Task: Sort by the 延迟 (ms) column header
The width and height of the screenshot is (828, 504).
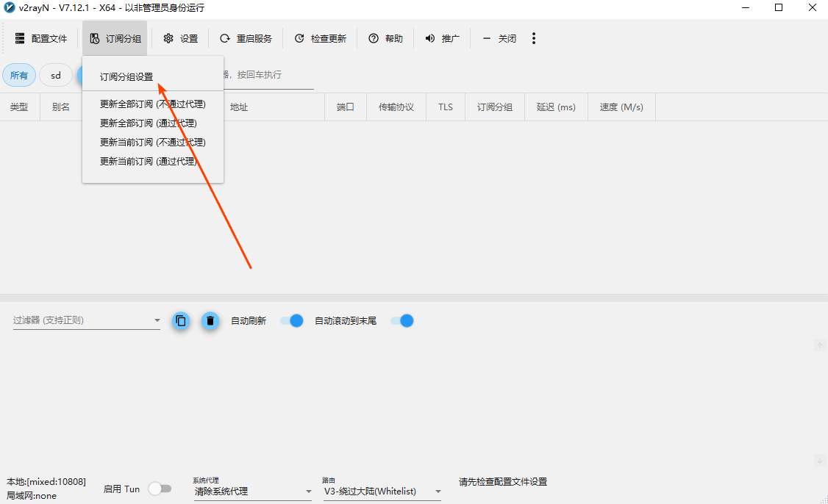Action: 556,107
